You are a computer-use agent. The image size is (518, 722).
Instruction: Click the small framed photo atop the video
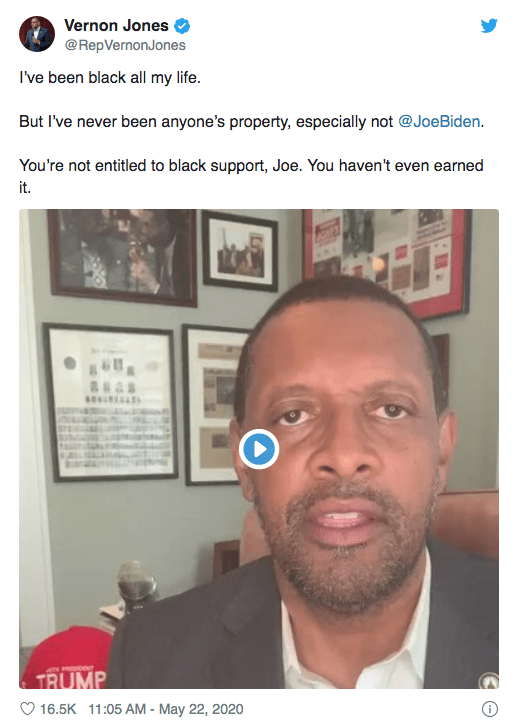240,251
